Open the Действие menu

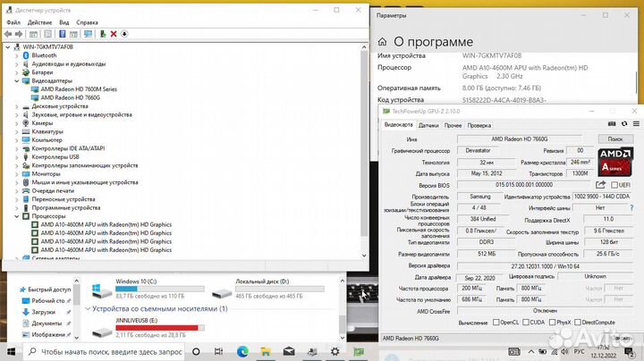[x=39, y=21]
